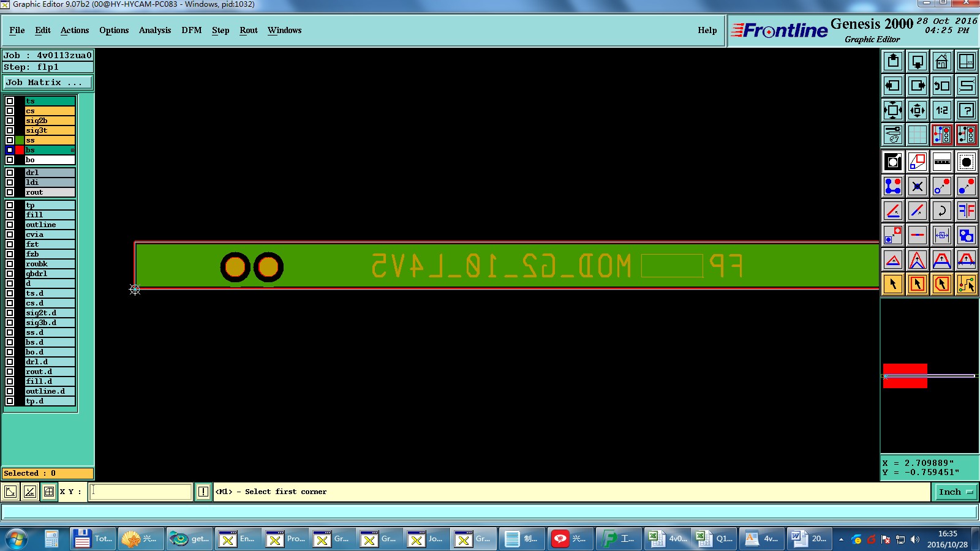Select the delete feature X icon
This screenshot has width=980, height=551.
tap(918, 186)
